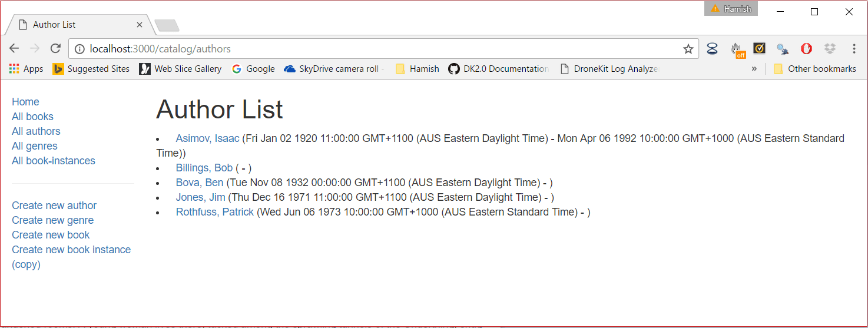
Task: Open the Other bookmarks folder
Action: (814, 69)
